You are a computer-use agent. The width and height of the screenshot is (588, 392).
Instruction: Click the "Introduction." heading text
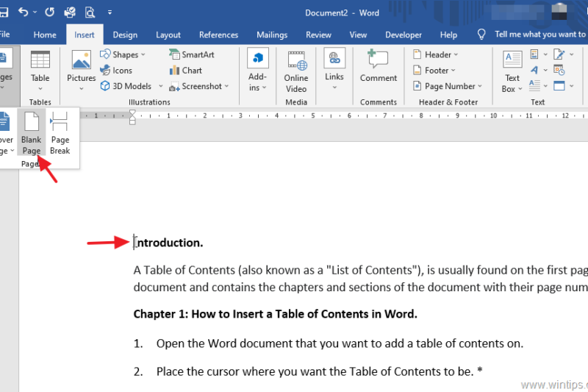(168, 243)
